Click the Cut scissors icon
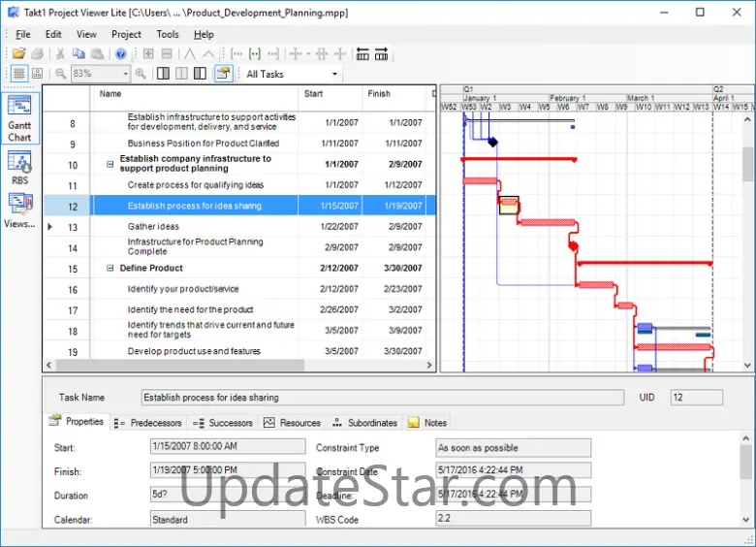The width and height of the screenshot is (756, 547). tap(60, 53)
